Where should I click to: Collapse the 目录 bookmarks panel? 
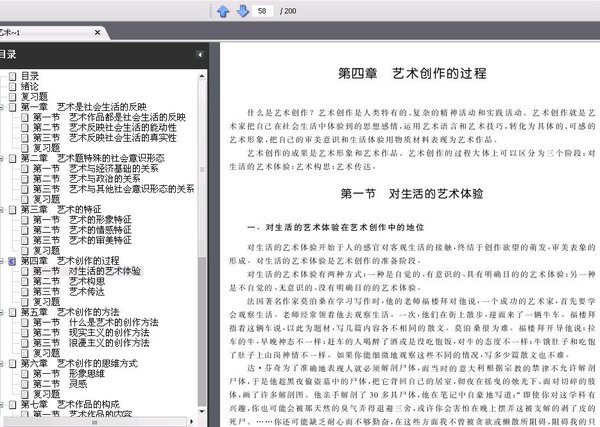(x=199, y=55)
